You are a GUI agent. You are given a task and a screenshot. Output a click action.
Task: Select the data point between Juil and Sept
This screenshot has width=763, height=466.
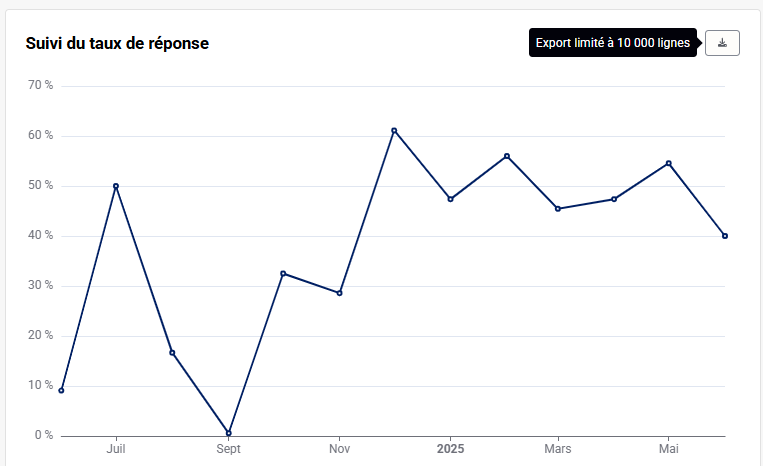click(172, 352)
